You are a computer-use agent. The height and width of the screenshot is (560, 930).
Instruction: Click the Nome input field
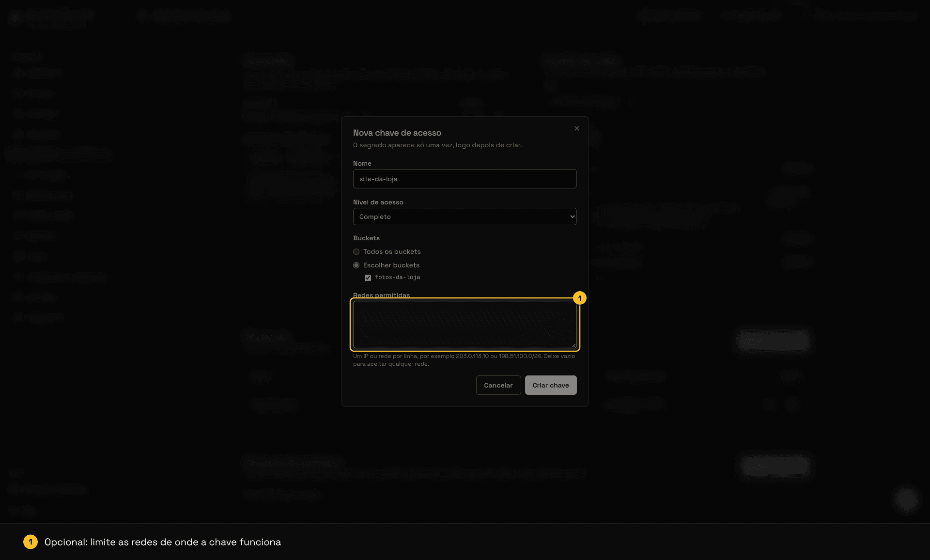coord(465,179)
